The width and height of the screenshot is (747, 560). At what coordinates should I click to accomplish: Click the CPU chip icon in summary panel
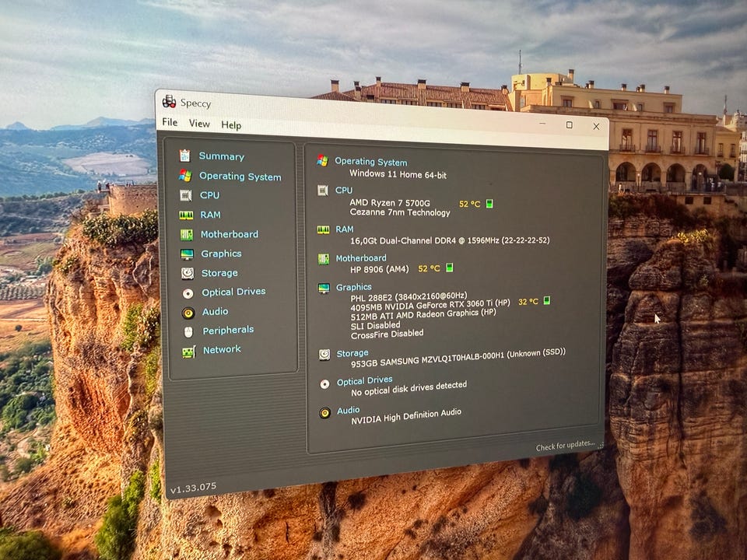[322, 191]
